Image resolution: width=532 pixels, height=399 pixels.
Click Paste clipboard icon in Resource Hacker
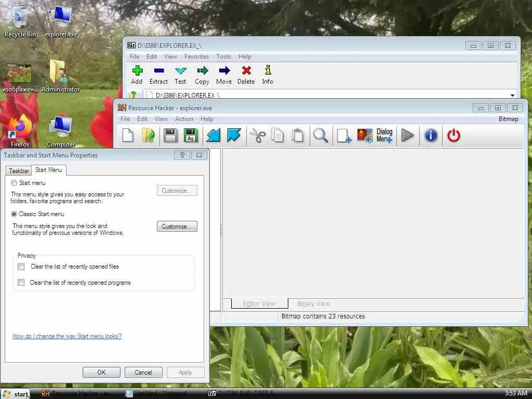tap(298, 136)
